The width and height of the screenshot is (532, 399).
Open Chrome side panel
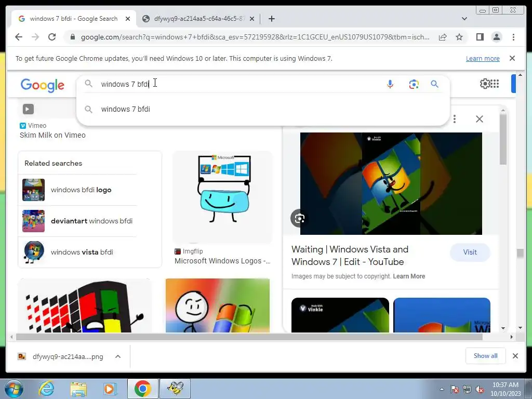click(x=480, y=37)
